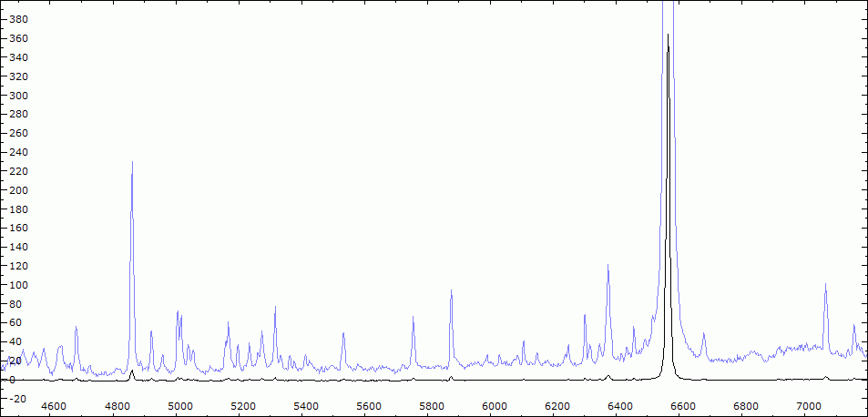Click the blue peak near 4670

pos(76,328)
